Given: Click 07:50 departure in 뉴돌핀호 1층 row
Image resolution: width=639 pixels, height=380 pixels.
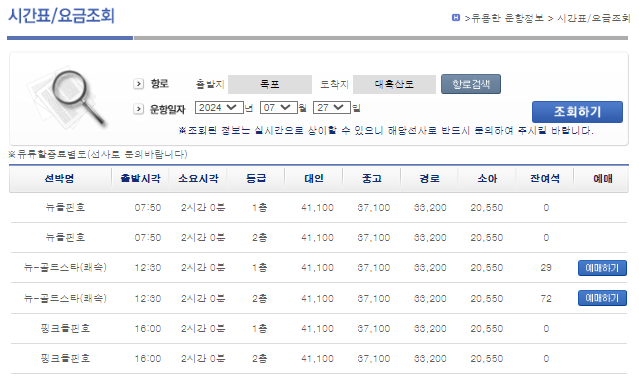Looking at the screenshot, I should (148, 208).
